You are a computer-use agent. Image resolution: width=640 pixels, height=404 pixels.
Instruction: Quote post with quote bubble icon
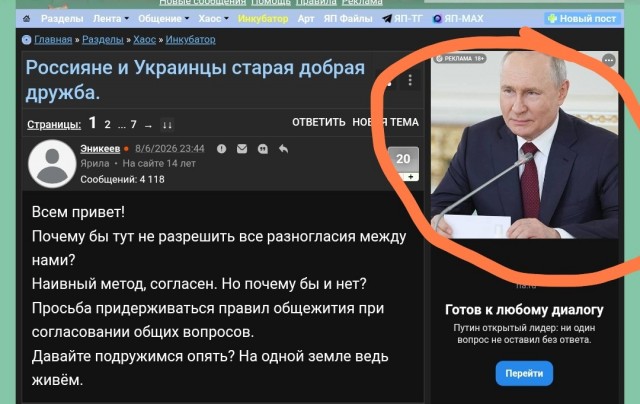(263, 149)
